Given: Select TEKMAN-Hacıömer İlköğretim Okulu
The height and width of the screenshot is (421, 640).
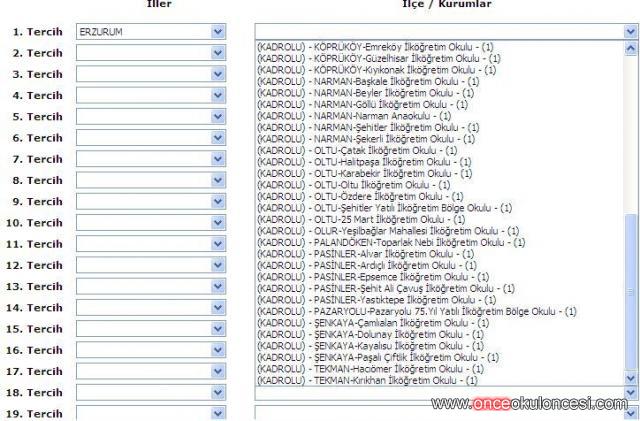Looking at the screenshot, I should coord(440,369).
